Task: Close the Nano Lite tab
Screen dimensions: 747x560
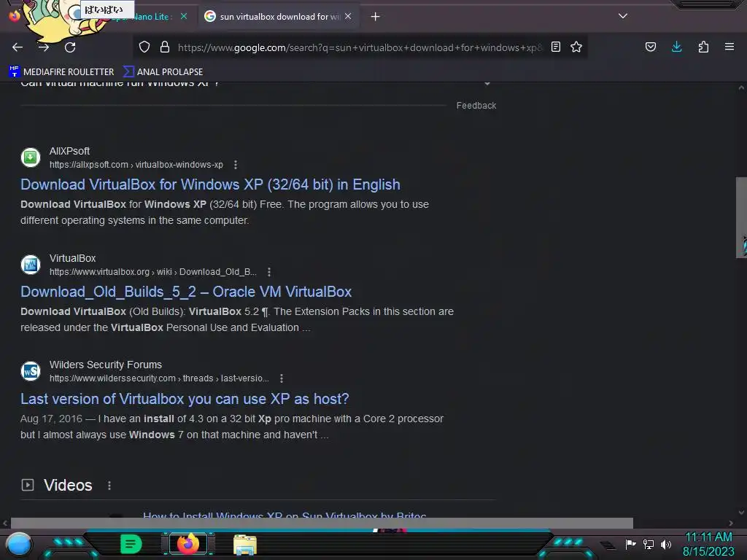Action: pos(183,16)
